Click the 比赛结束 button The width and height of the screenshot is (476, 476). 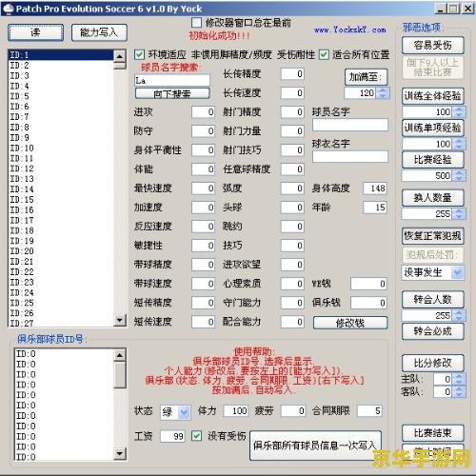point(432,432)
